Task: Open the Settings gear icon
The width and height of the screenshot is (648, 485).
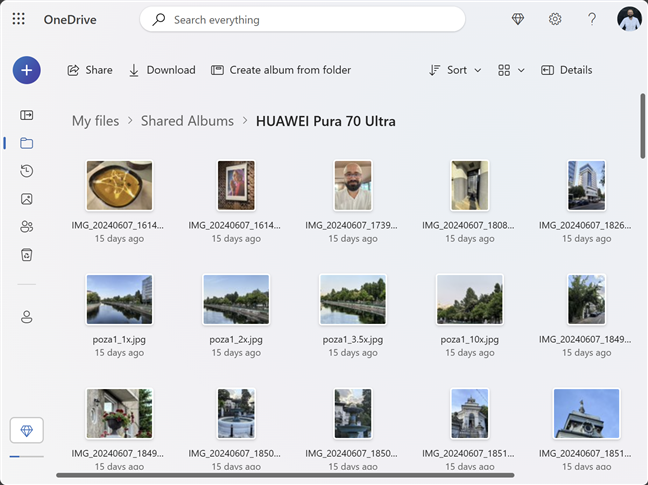Action: point(555,19)
